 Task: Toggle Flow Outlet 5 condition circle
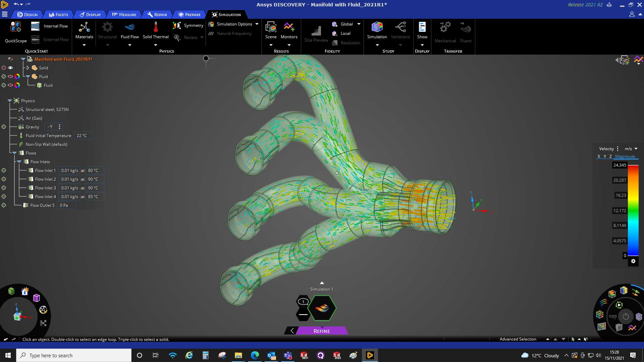[4, 205]
